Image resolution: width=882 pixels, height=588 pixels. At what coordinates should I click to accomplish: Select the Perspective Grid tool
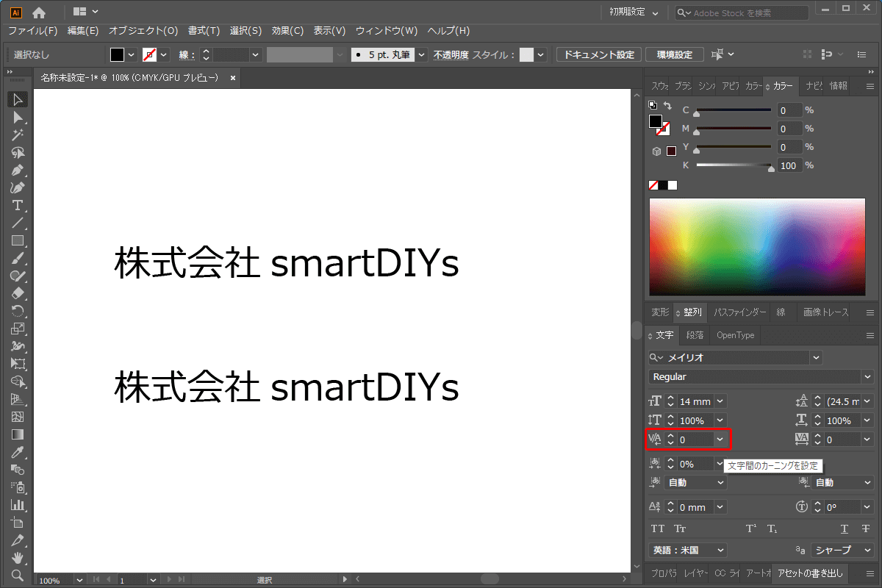click(x=18, y=399)
